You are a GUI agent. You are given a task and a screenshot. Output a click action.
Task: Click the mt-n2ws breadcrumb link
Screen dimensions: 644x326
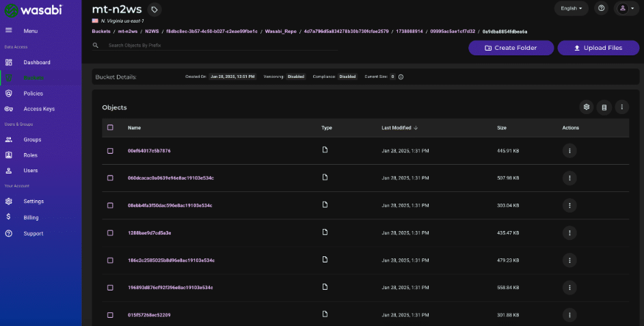128,31
